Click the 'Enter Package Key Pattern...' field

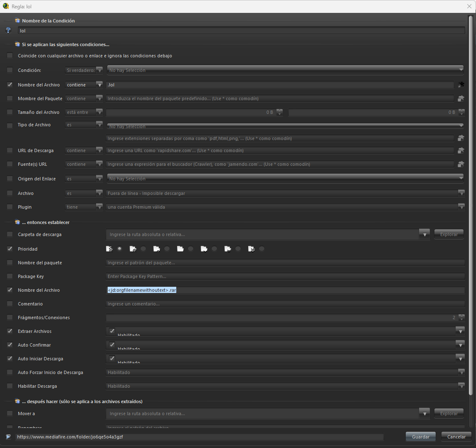(x=285, y=276)
